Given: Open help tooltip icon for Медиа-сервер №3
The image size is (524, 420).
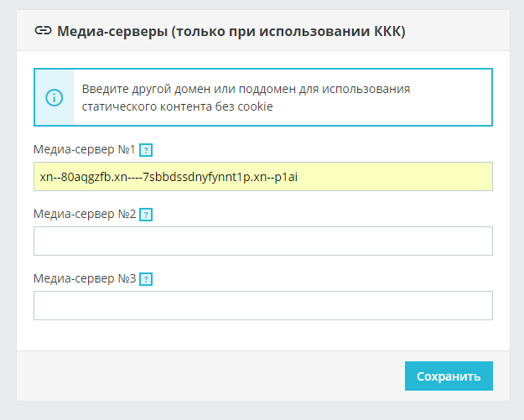Looking at the screenshot, I should [146, 279].
